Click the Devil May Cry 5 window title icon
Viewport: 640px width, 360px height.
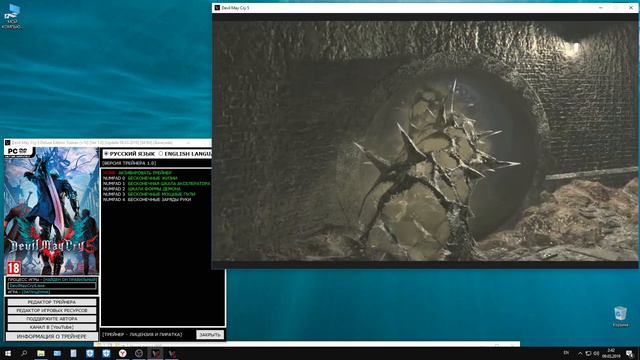tap(217, 8)
